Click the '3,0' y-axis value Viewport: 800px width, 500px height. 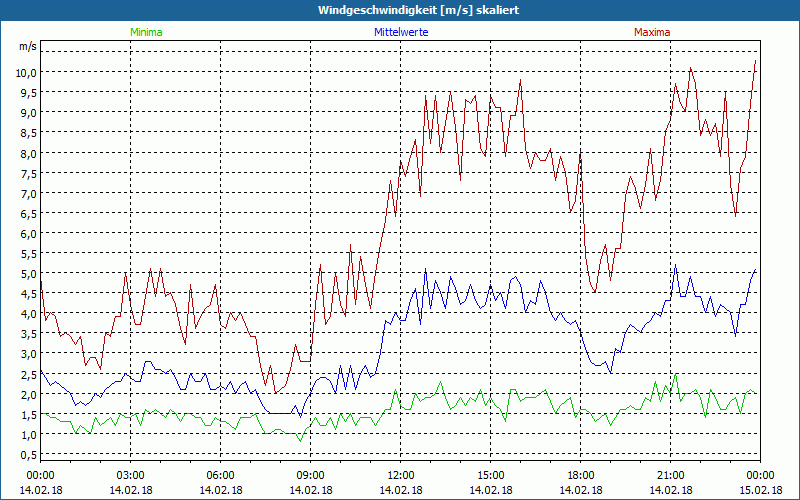click(x=28, y=354)
